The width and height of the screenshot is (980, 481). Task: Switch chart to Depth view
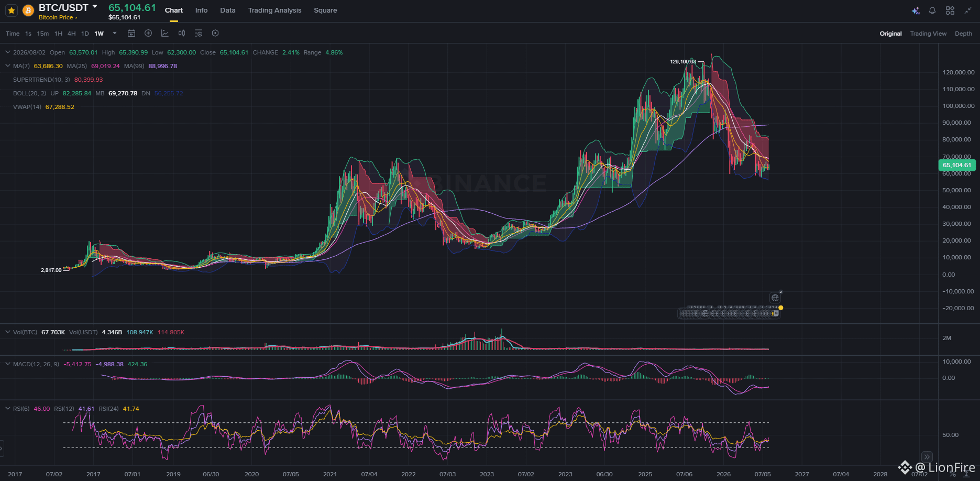pos(963,34)
